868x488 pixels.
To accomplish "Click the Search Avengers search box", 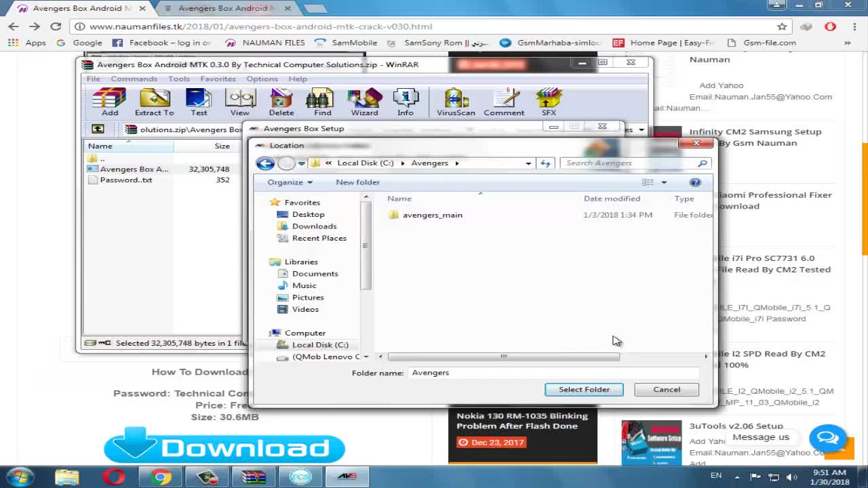I will [x=635, y=163].
